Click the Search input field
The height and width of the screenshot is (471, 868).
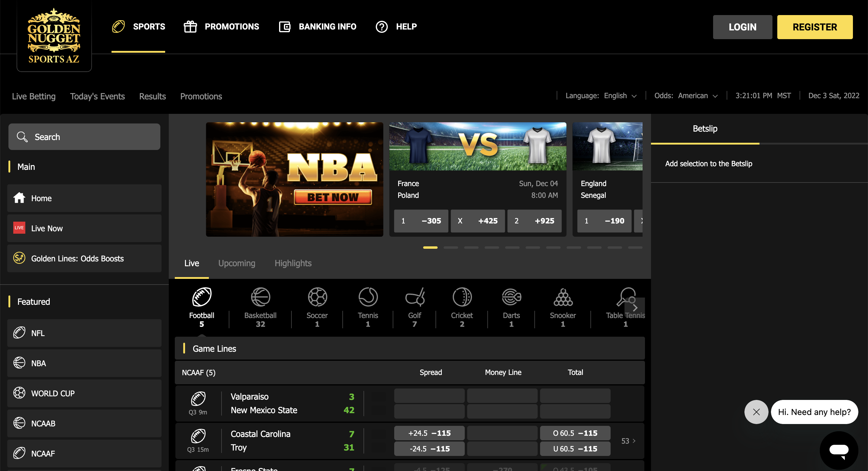pos(84,137)
